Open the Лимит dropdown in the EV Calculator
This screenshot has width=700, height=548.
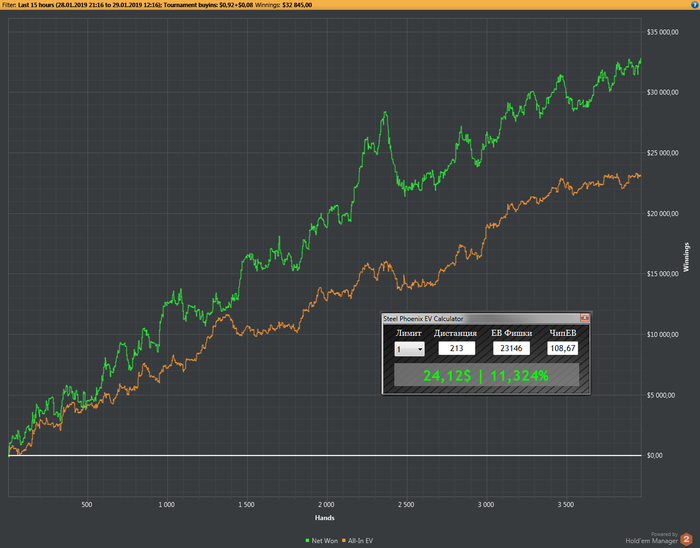[409, 349]
